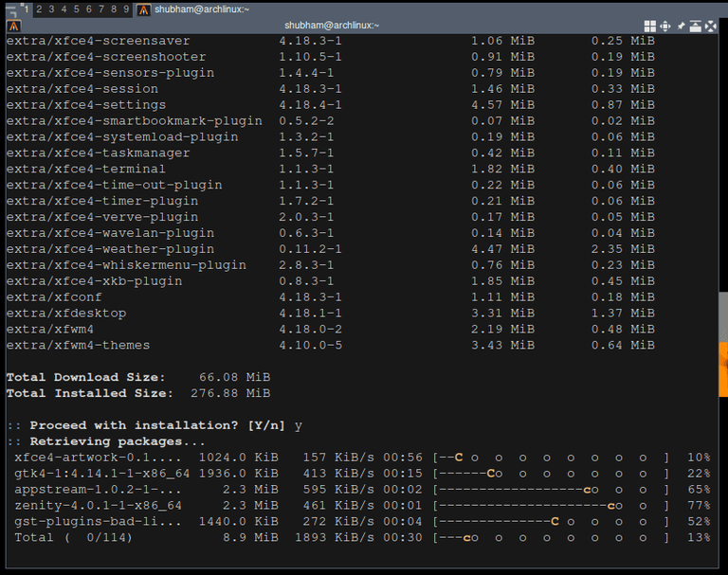Switch to workspace 3
This screenshot has width=728, height=575.
(51, 9)
